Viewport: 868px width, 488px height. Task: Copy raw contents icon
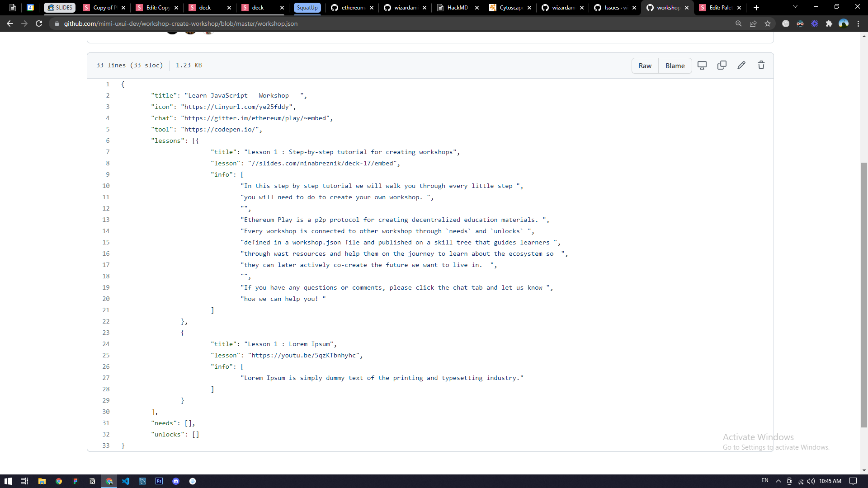pos(722,66)
